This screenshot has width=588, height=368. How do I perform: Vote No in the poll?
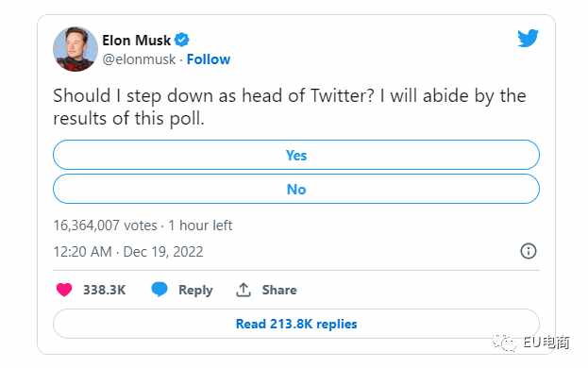[296, 189]
